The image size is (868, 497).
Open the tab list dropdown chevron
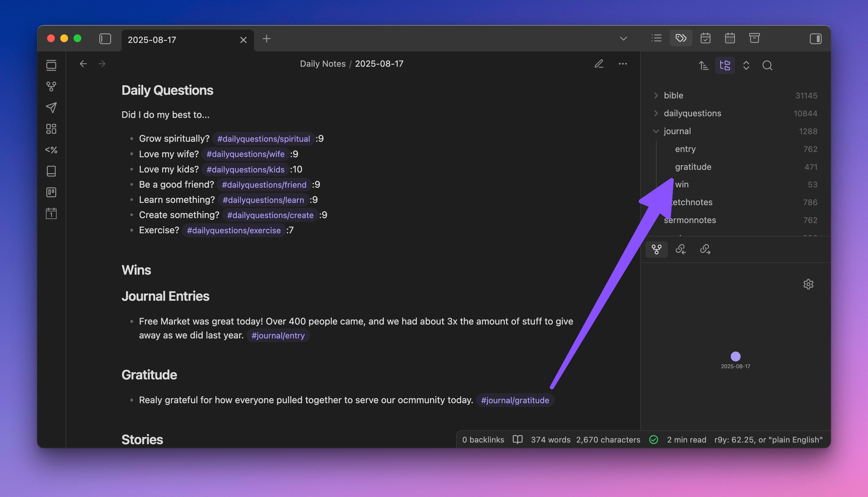(623, 39)
